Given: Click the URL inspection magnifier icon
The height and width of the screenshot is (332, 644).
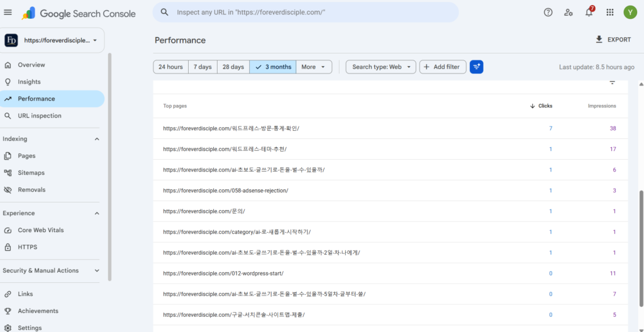Looking at the screenshot, I should pyautogui.click(x=8, y=116).
